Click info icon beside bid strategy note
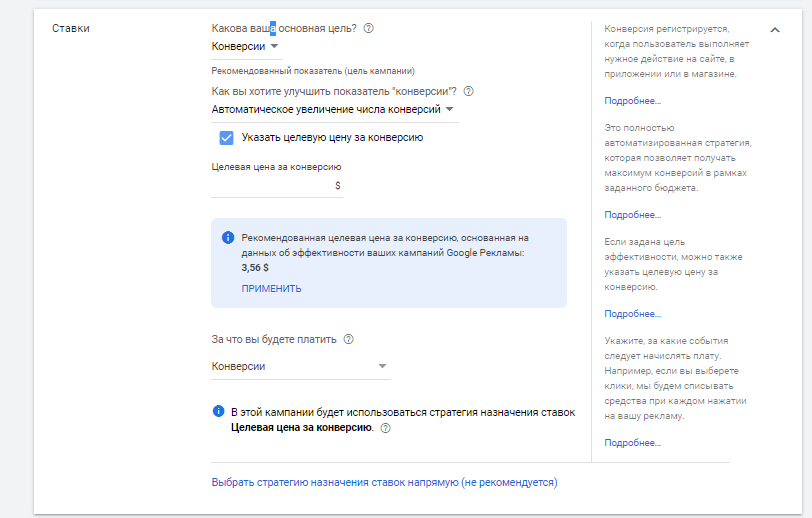Viewport: 812px width, 518px height. coord(218,412)
